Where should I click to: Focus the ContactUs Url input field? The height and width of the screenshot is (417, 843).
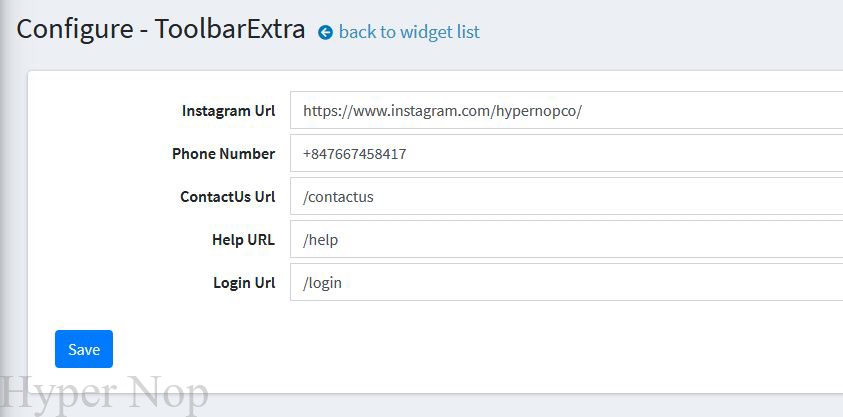coord(567,196)
